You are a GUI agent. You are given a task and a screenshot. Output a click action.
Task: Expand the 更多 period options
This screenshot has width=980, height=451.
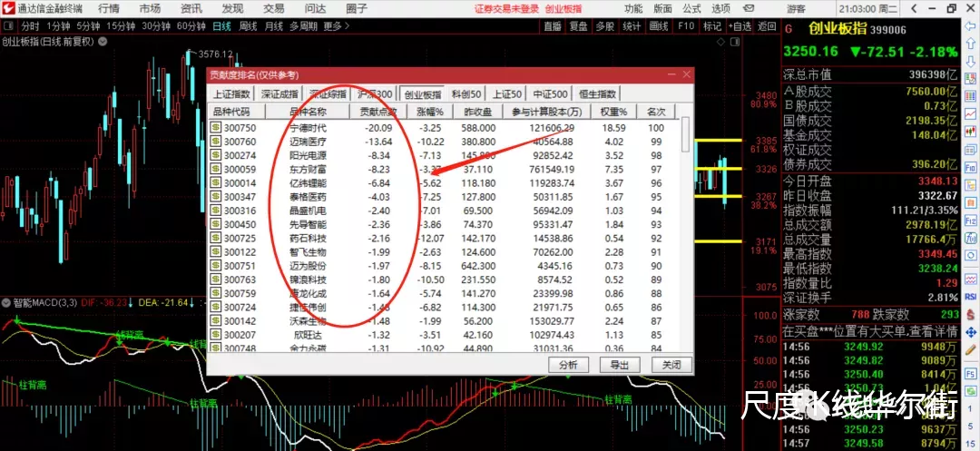coord(337,26)
